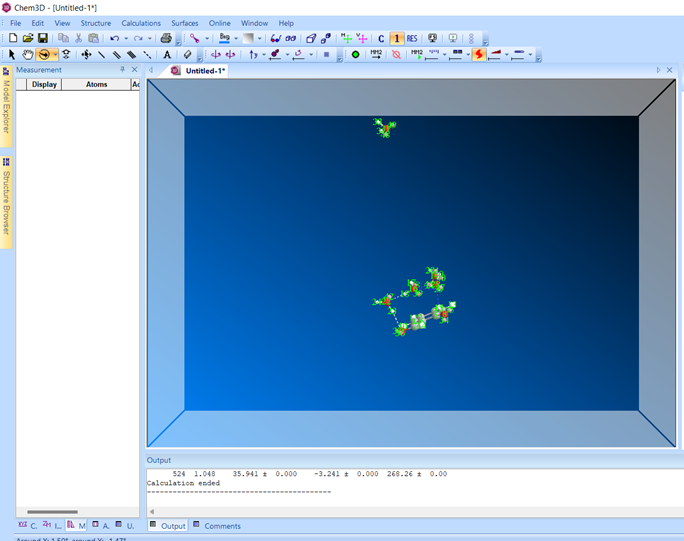684x541 pixels.
Task: Open the background effects gradient dropdown
Action: [260, 38]
